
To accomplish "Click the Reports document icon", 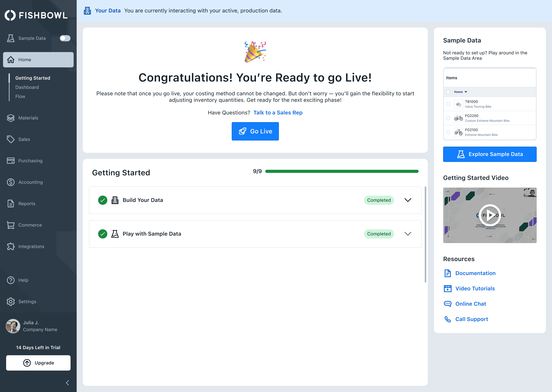I will click(11, 203).
